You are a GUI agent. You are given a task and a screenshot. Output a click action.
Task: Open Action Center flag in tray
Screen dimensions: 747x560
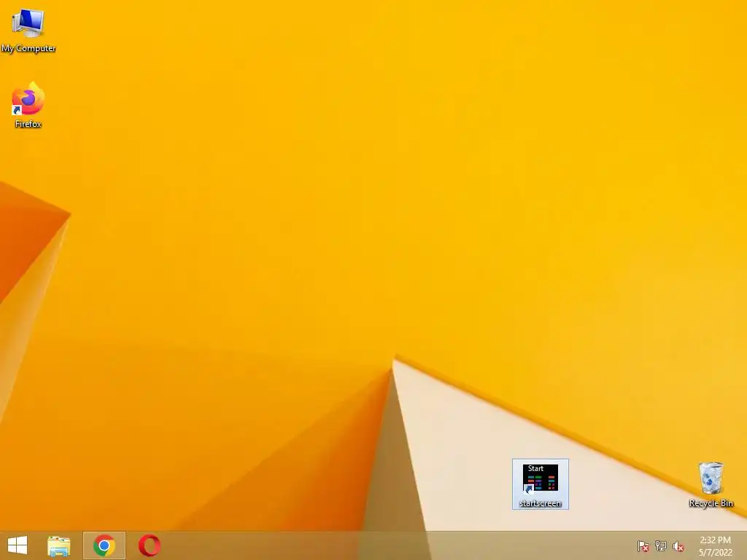(x=643, y=546)
